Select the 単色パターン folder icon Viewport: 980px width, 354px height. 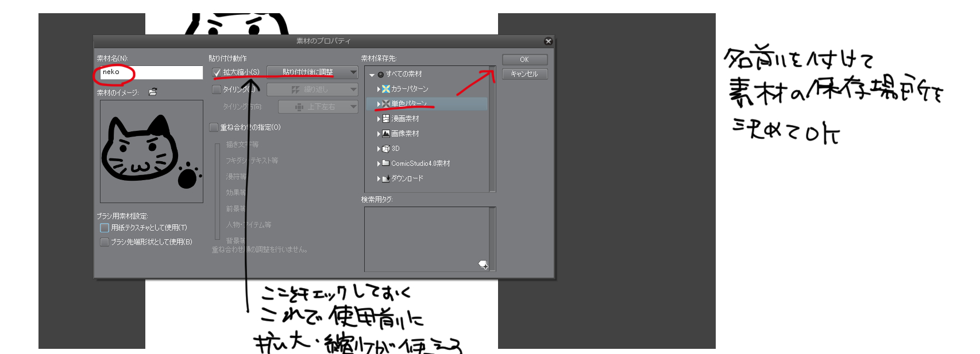point(386,104)
